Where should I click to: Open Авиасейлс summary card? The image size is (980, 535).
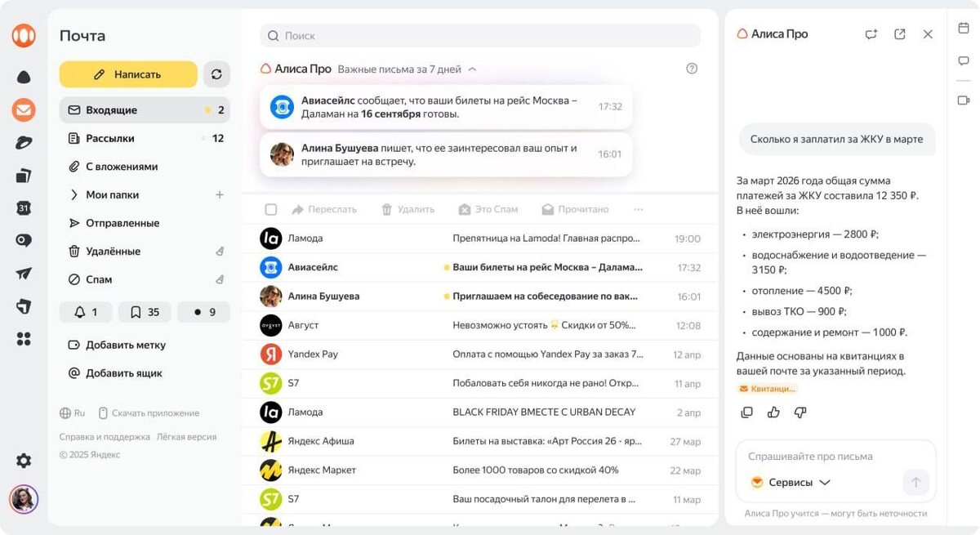pos(446,107)
